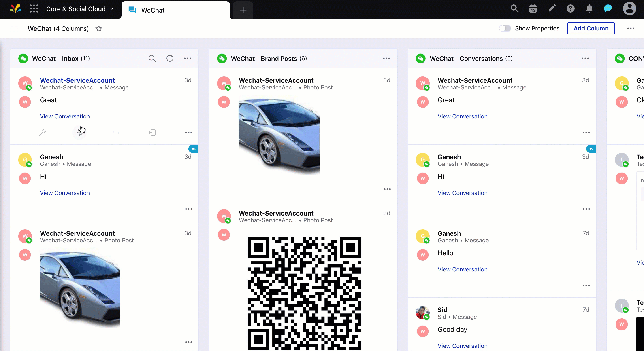Open a new tab with plus button

coord(243,10)
